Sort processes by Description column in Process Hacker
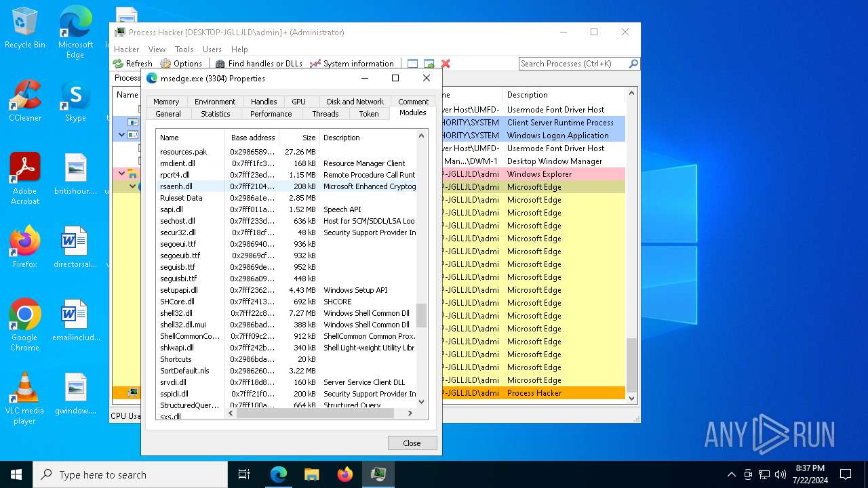Screen dimensions: 868x488 pos(564,95)
